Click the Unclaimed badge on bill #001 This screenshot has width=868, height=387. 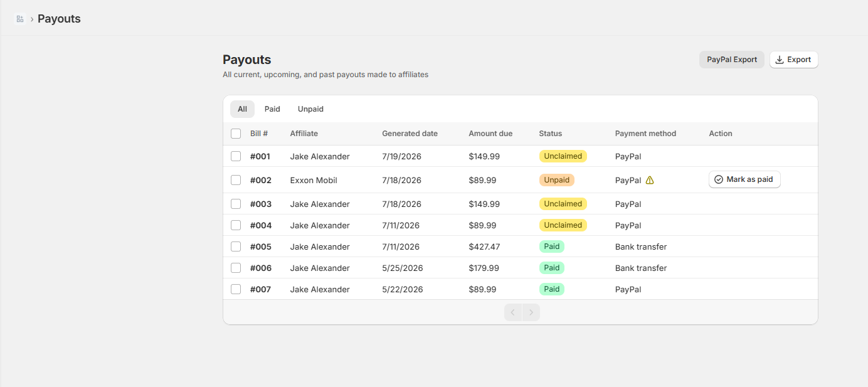(x=563, y=156)
